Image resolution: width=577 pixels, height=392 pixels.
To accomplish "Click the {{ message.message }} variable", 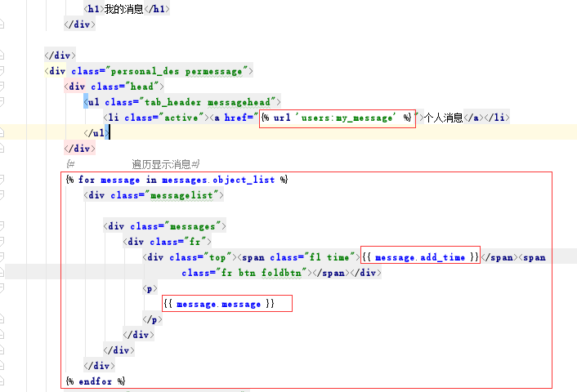I will pyautogui.click(x=219, y=304).
